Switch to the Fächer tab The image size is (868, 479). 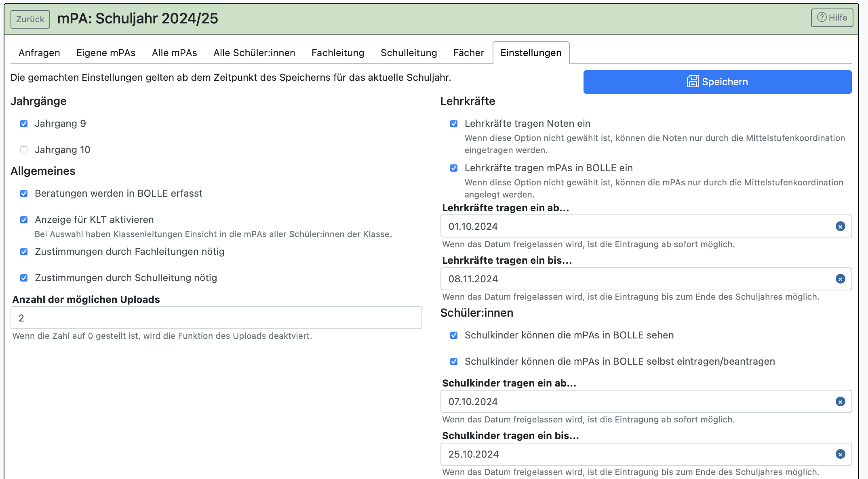(469, 53)
